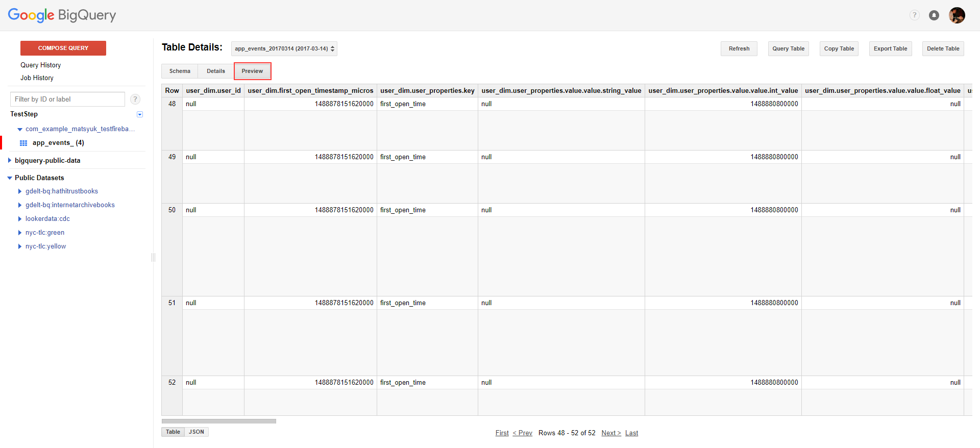Go to Prev page of rows
The image size is (980, 448).
pos(522,433)
